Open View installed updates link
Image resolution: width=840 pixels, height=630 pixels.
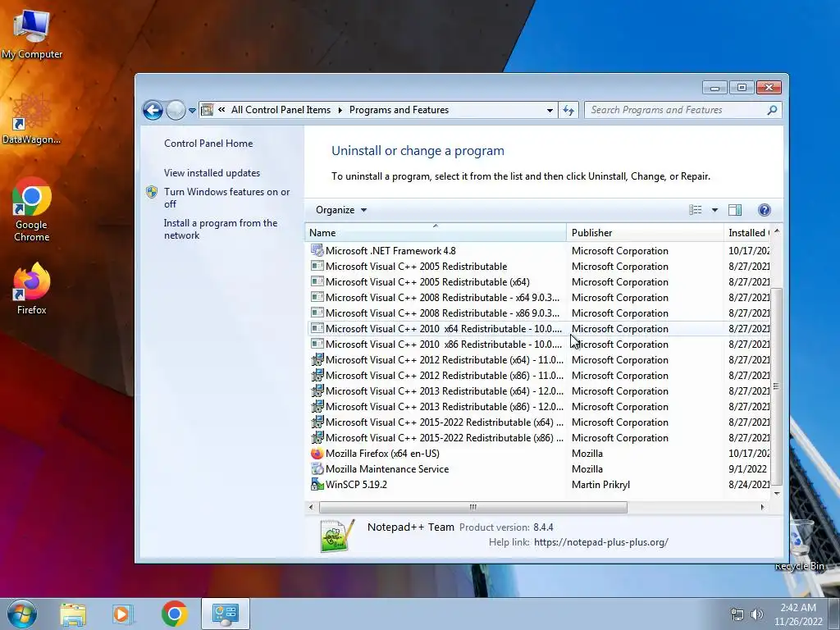[x=212, y=173]
